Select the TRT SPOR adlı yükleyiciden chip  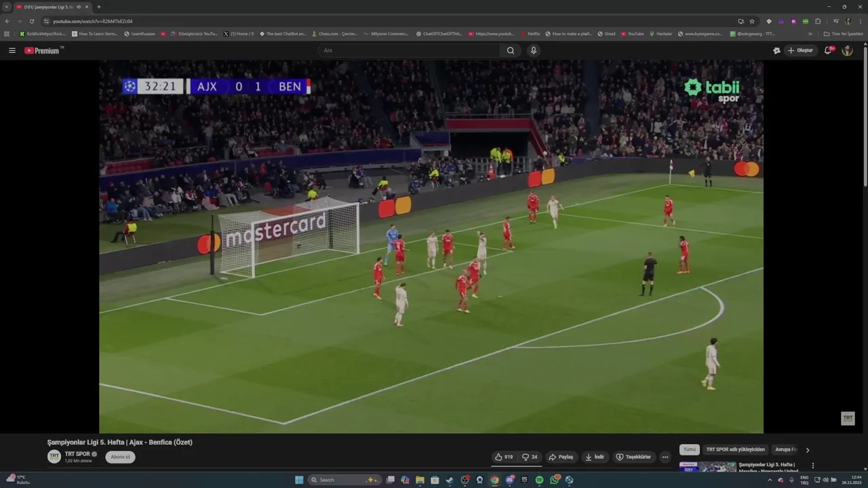click(735, 449)
